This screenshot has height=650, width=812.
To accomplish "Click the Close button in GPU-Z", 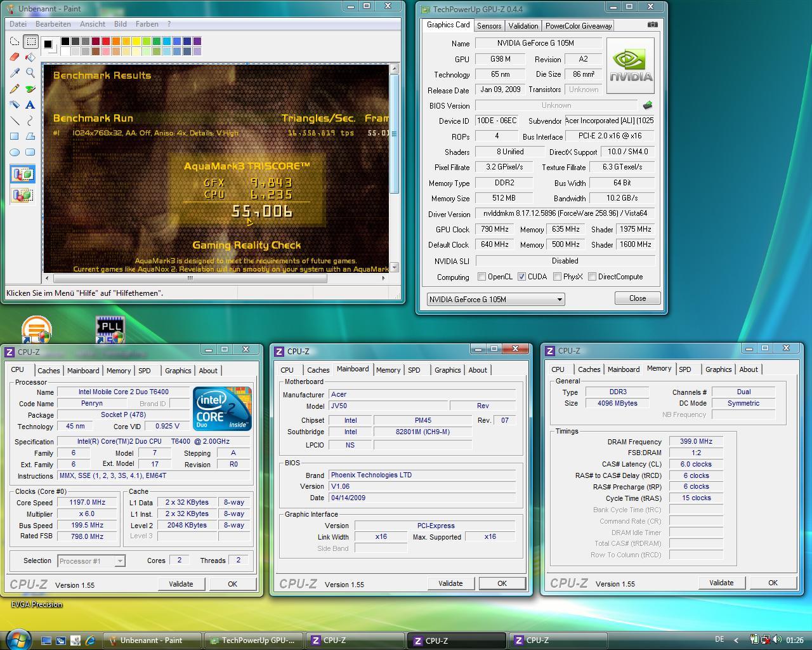I will [638, 298].
